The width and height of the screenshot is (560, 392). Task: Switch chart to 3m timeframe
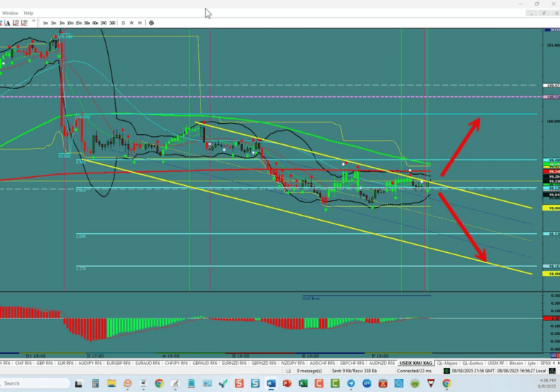click(x=53, y=23)
